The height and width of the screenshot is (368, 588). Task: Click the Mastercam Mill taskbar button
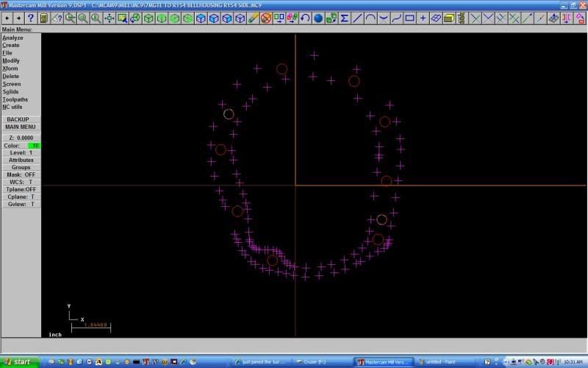[x=384, y=362]
